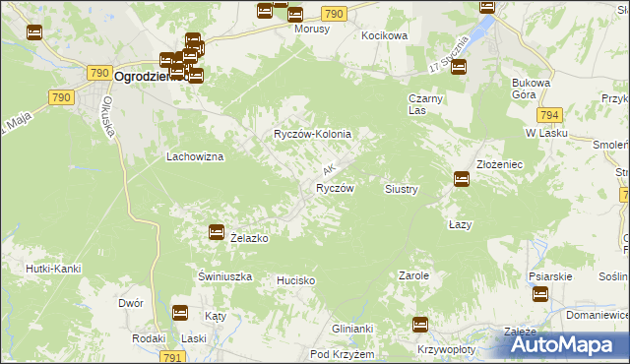Click the Ryczów village label
Screen dimensions: 630x364
(x=335, y=188)
